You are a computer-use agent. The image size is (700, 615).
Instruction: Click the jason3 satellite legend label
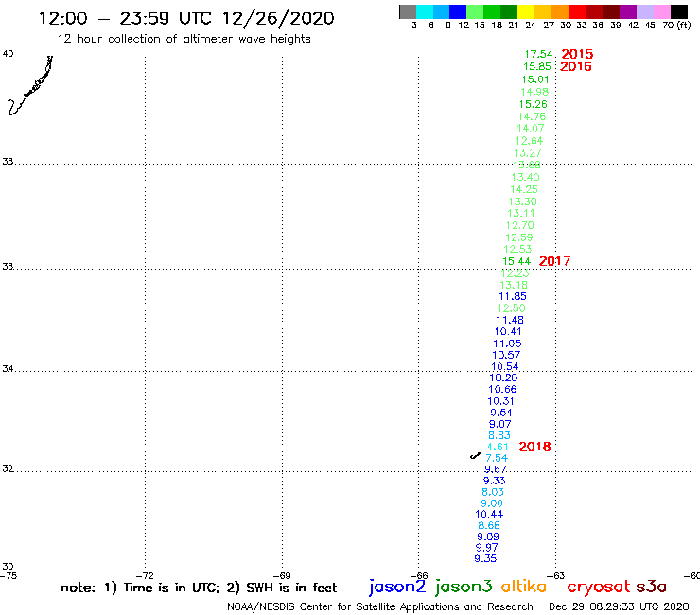pos(464,587)
